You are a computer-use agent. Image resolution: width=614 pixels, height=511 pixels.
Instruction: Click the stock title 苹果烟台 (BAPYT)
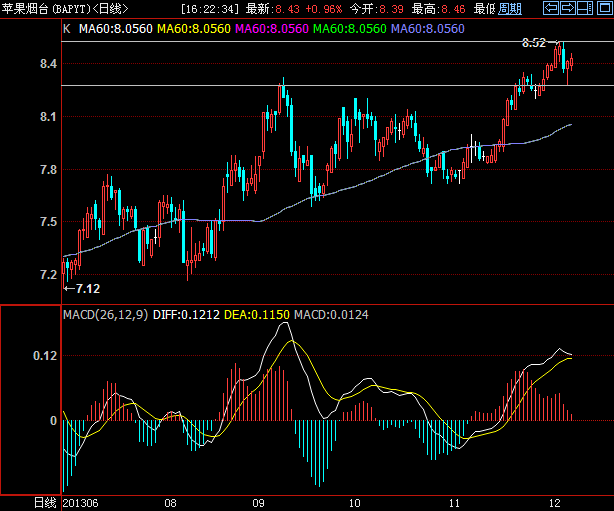pos(45,9)
